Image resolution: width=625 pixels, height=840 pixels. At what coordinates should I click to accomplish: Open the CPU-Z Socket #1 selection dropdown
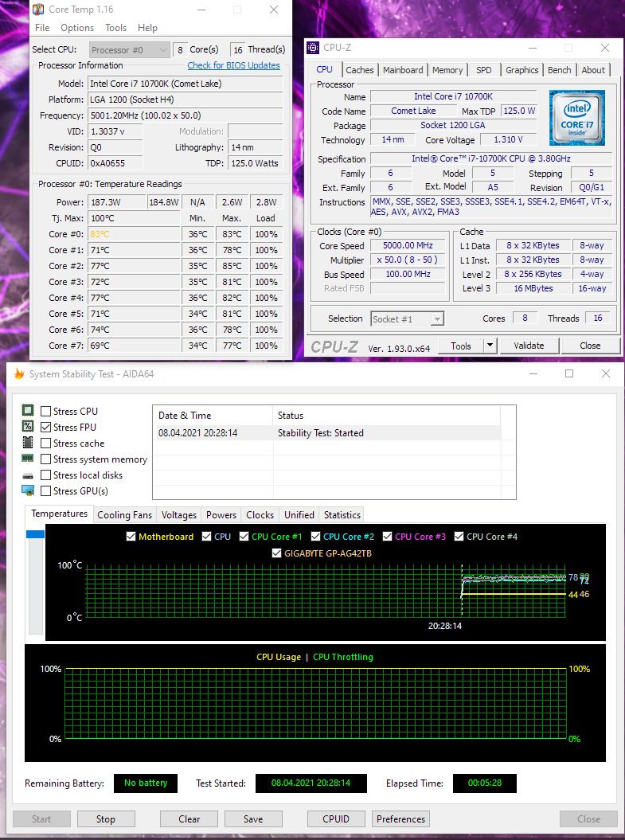tap(407, 318)
